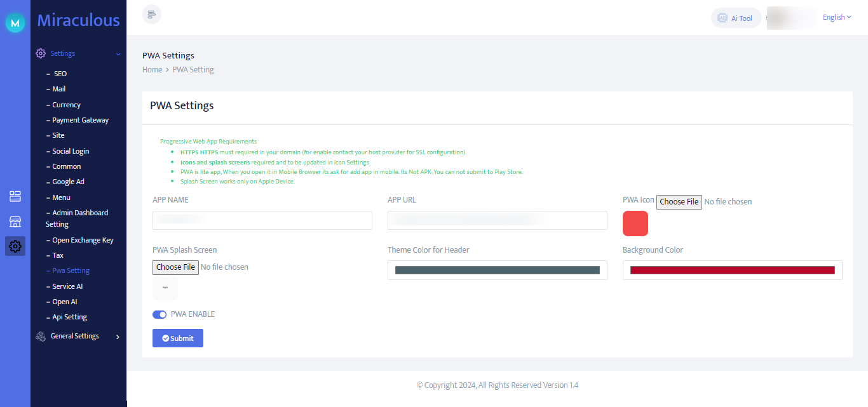
Task: Choose a file for PWA Icon
Action: (x=679, y=202)
